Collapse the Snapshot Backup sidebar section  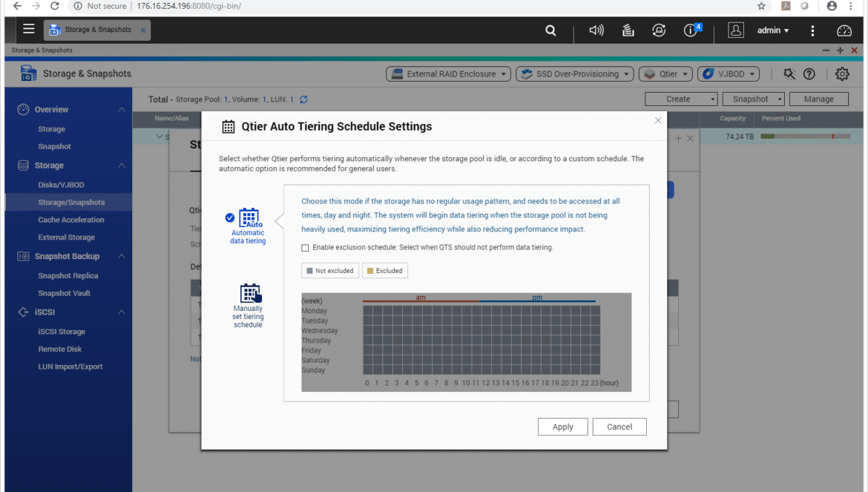[x=121, y=256]
